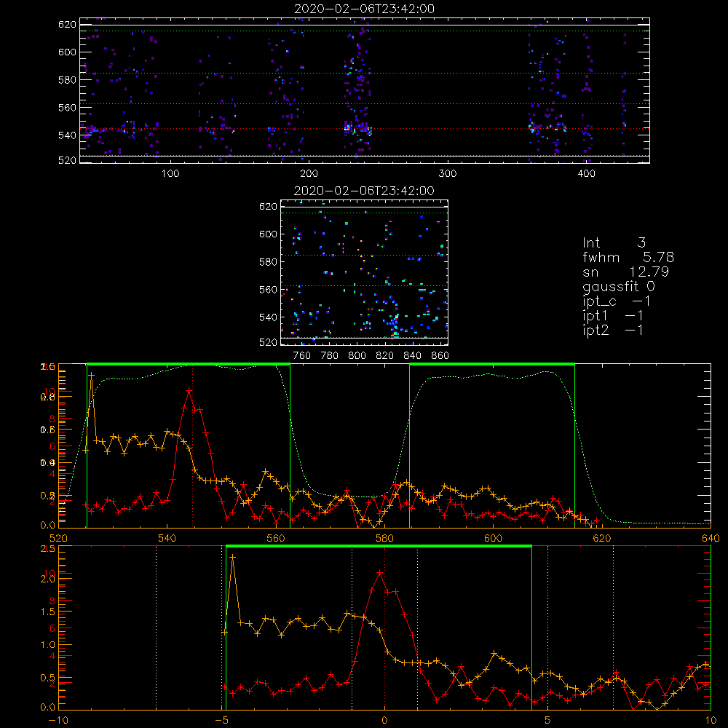Click the red dotted zero line in the bottom plot
This screenshot has width=728, height=728.
click(384, 628)
